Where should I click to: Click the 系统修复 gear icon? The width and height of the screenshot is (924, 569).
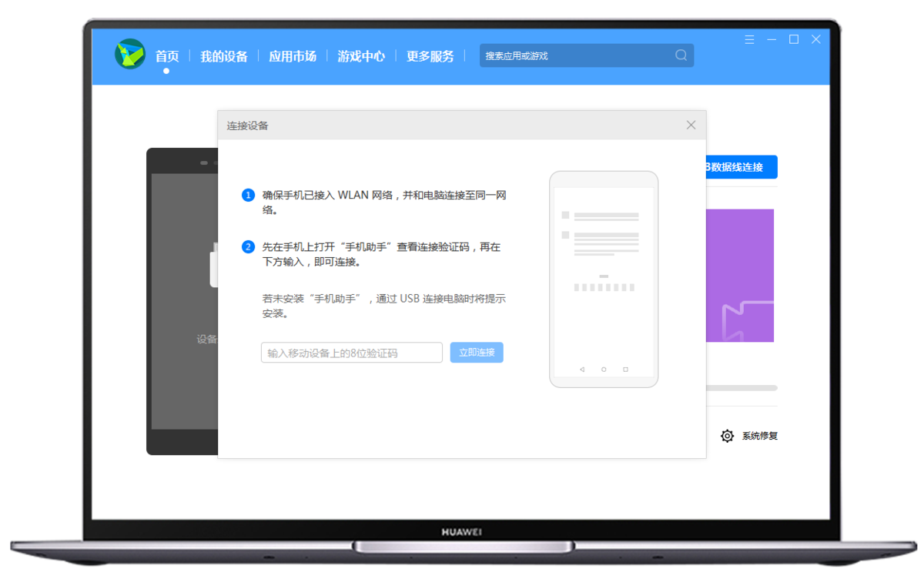(726, 435)
